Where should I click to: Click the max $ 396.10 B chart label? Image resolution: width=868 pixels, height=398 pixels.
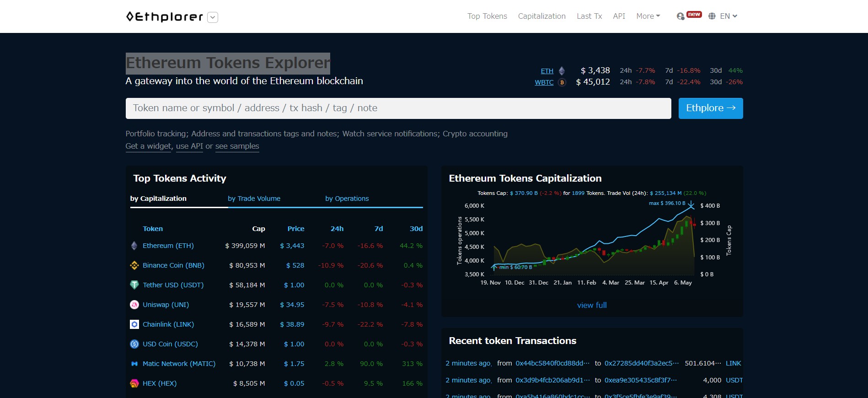(x=667, y=203)
